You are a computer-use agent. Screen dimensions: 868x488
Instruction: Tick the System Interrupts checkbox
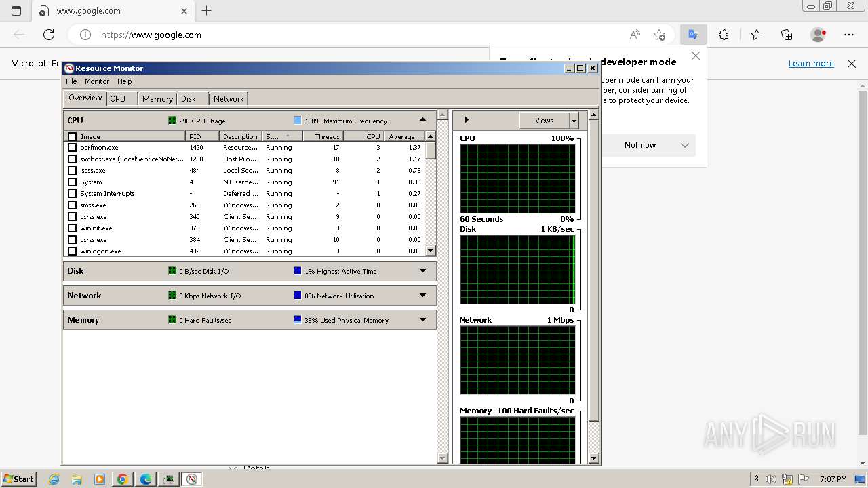73,194
